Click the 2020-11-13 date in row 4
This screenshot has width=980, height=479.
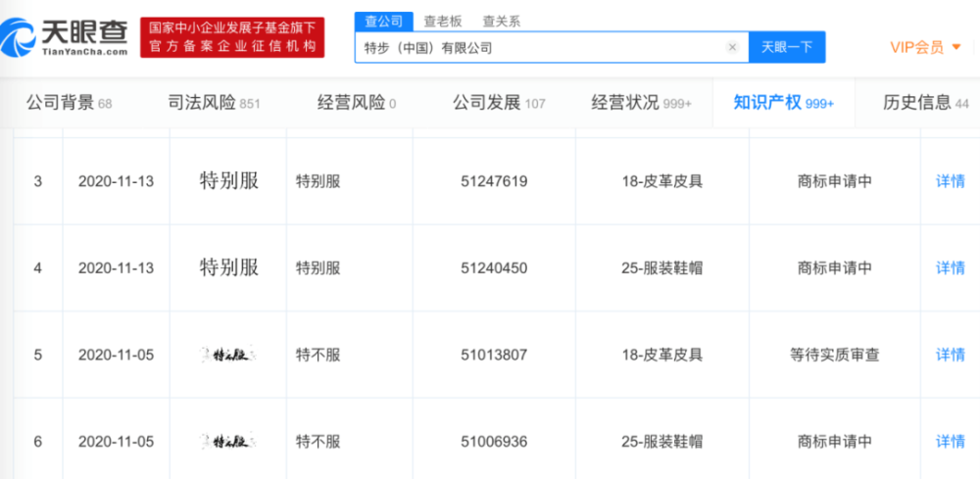(116, 268)
